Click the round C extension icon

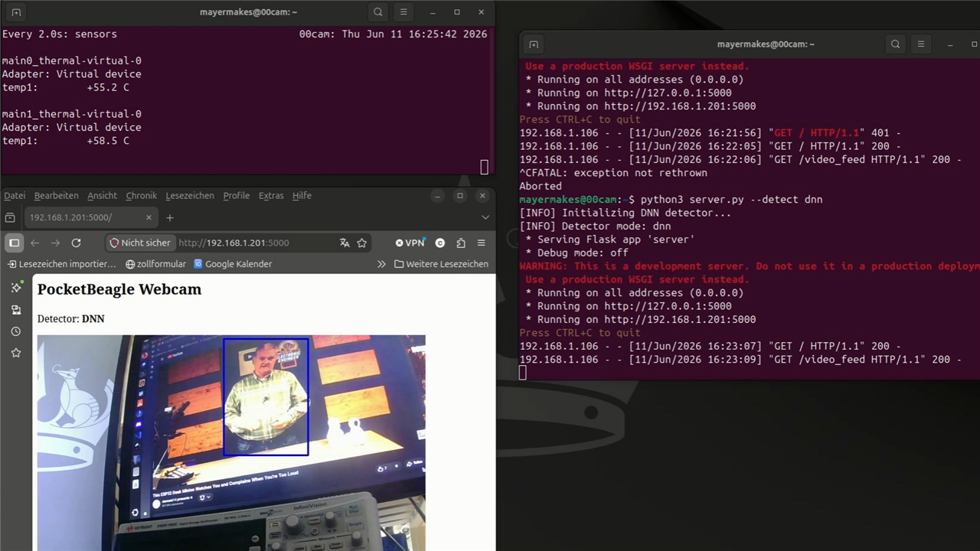(x=440, y=243)
